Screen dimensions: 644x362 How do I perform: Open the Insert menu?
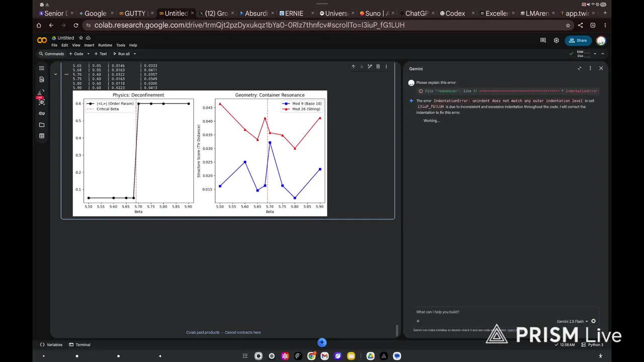[89, 45]
